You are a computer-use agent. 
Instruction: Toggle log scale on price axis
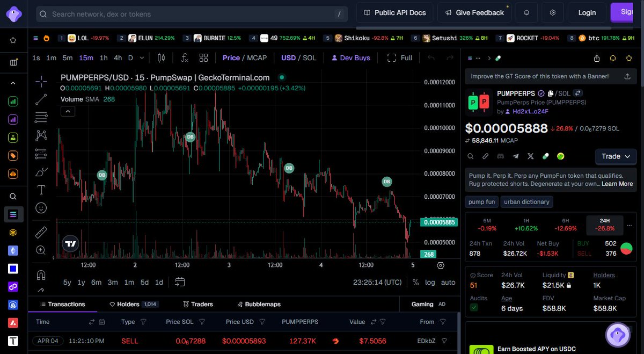pyautogui.click(x=430, y=282)
